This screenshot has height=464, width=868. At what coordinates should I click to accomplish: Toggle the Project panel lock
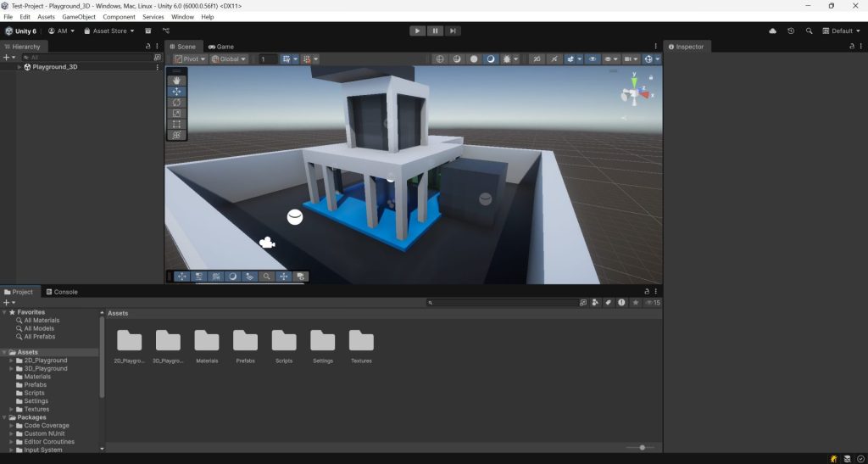coord(647,292)
